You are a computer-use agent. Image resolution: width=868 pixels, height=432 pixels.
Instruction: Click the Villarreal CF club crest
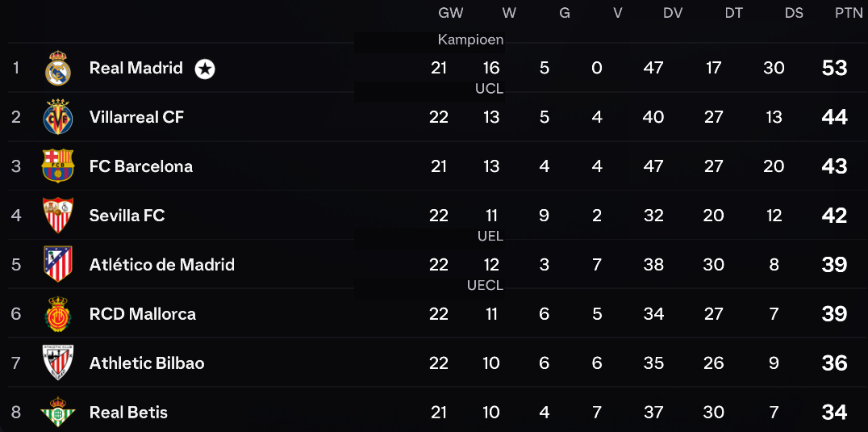click(x=58, y=117)
